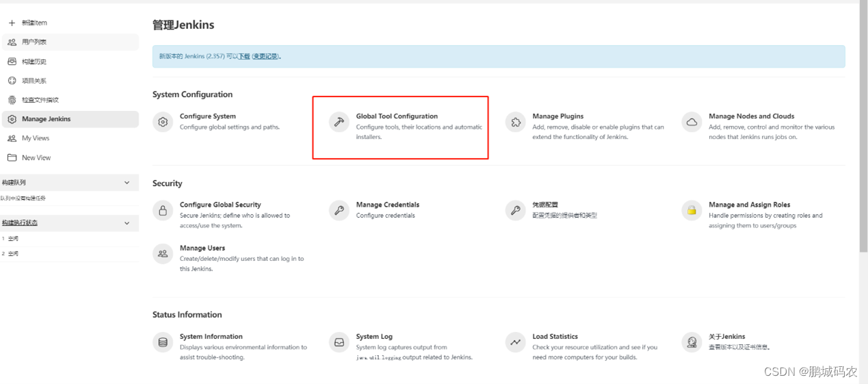Image resolution: width=868 pixels, height=384 pixels.
Task: Open System Log inbox icon
Action: coord(339,342)
